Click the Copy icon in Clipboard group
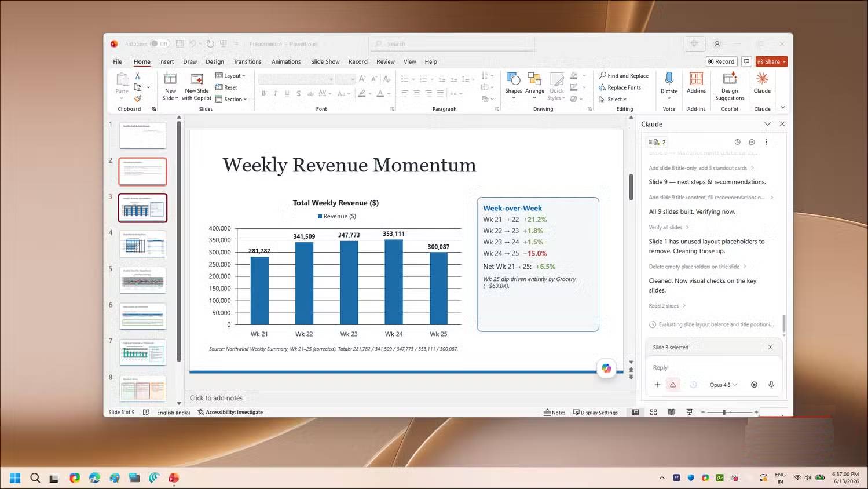The height and width of the screenshot is (489, 868). [x=138, y=87]
